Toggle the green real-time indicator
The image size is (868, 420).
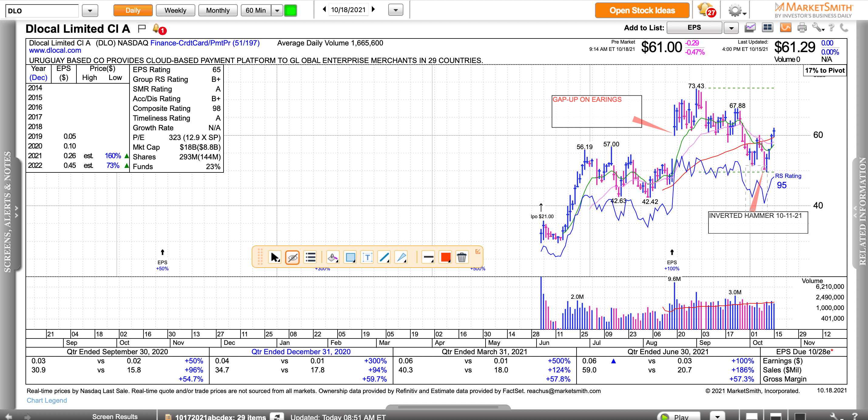(x=290, y=10)
